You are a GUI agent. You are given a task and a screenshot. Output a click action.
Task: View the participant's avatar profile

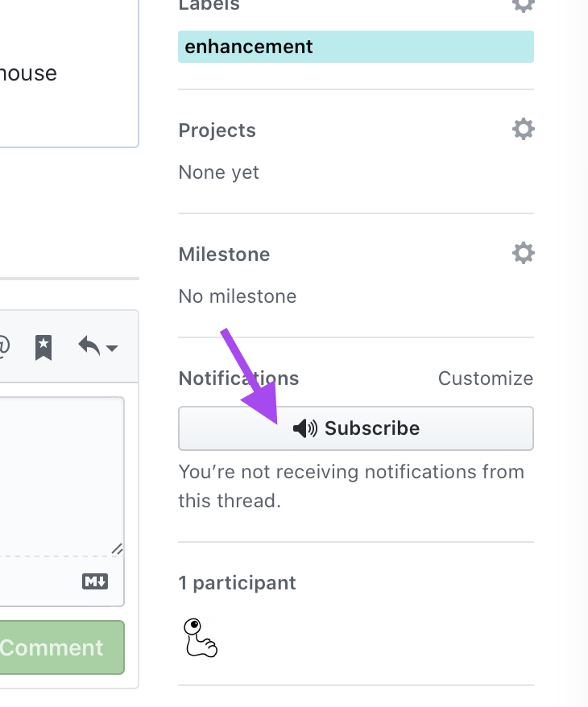pyautogui.click(x=201, y=637)
